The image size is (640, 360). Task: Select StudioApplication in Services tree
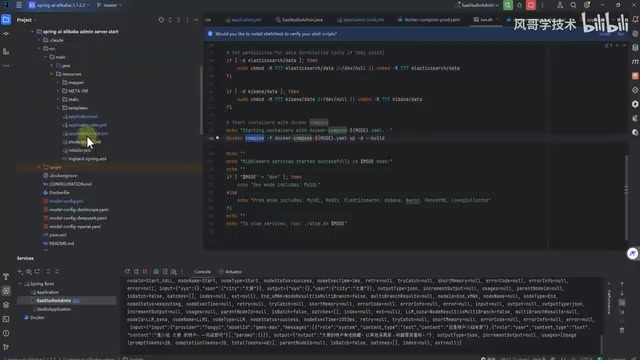[x=54, y=309]
